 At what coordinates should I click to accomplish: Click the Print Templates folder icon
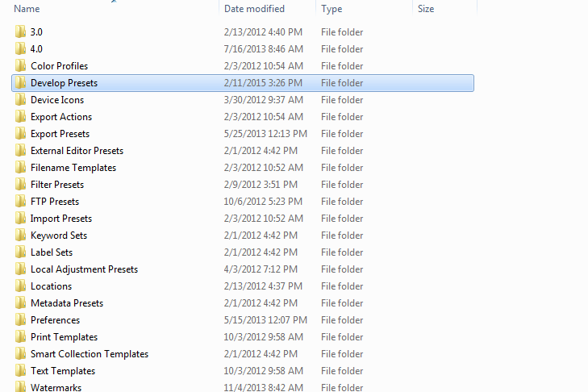(21, 337)
